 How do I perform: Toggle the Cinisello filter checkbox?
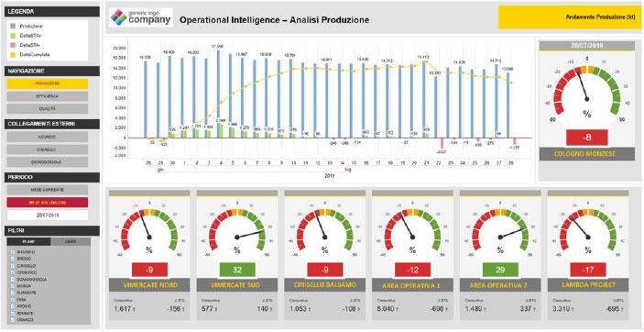click(12, 265)
